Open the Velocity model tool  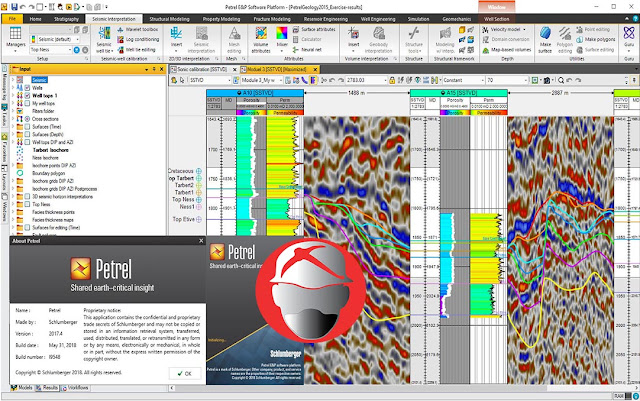(x=504, y=29)
